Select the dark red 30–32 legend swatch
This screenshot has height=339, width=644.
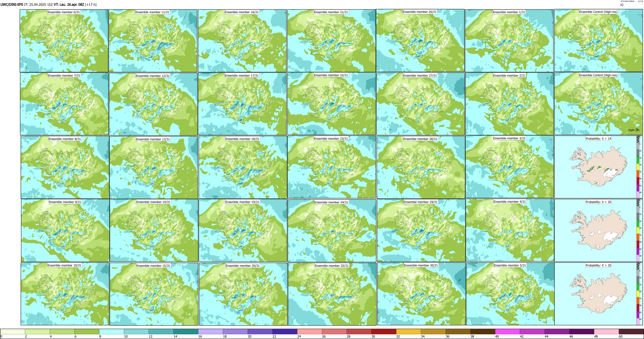[x=384, y=332]
